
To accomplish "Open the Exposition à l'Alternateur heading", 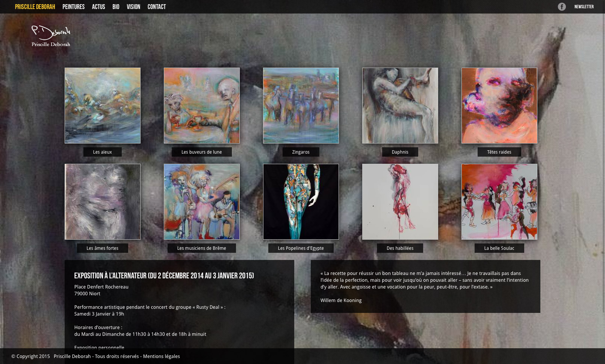I will coord(164,276).
